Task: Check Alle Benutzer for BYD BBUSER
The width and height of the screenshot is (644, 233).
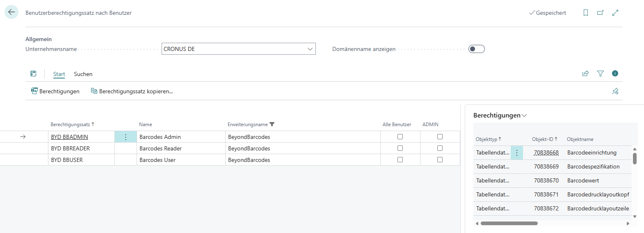Action: (400, 160)
